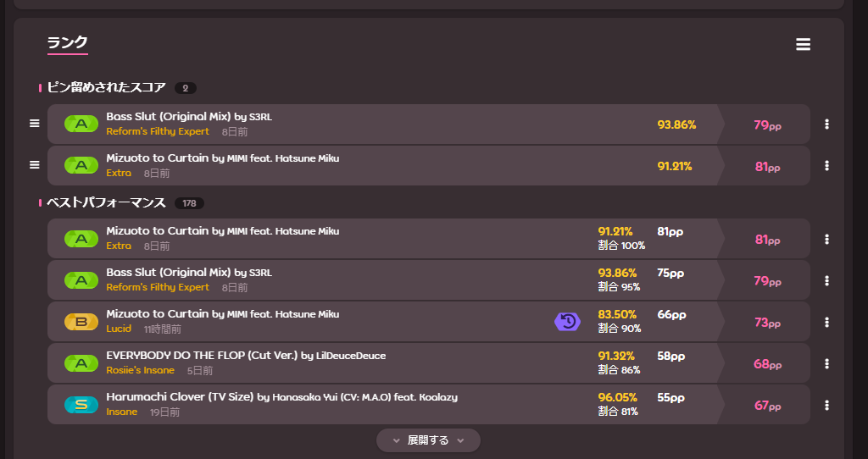
Task: Open more options for pinned Mizuoto Extra score
Action: (x=826, y=166)
